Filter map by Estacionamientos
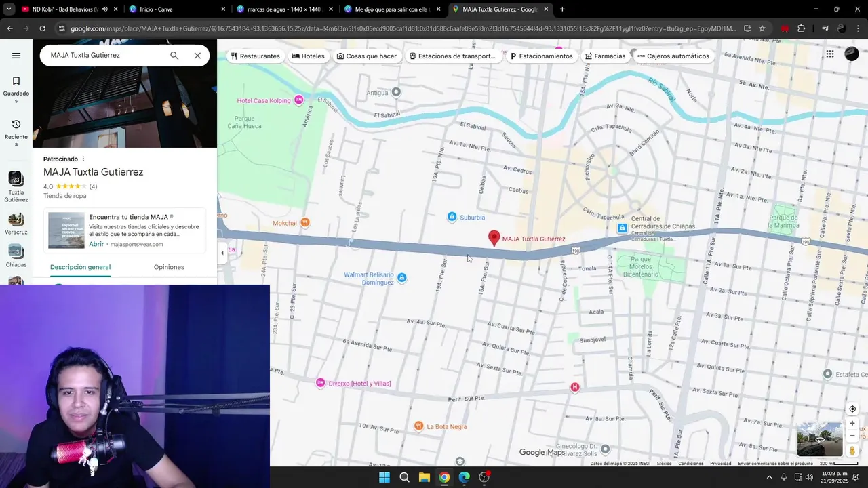 coord(541,56)
